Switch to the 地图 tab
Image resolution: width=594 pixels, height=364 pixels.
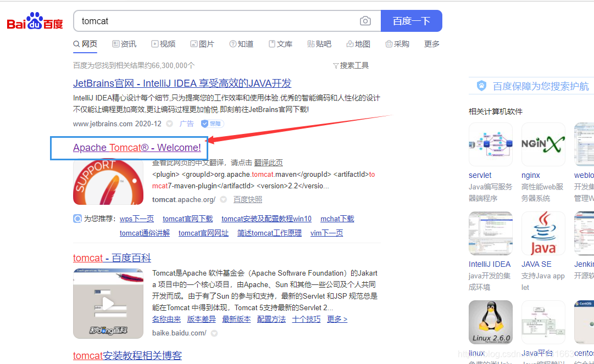358,44
